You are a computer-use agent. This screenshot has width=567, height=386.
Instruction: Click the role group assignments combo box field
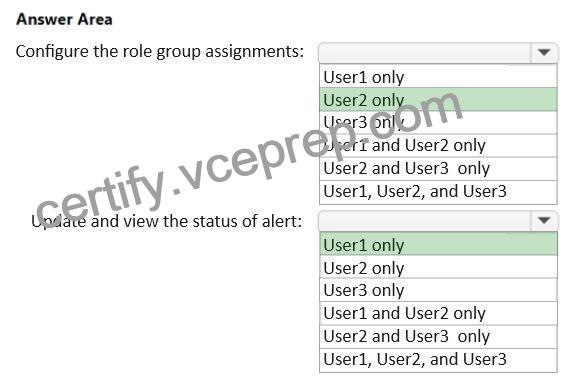point(438,53)
